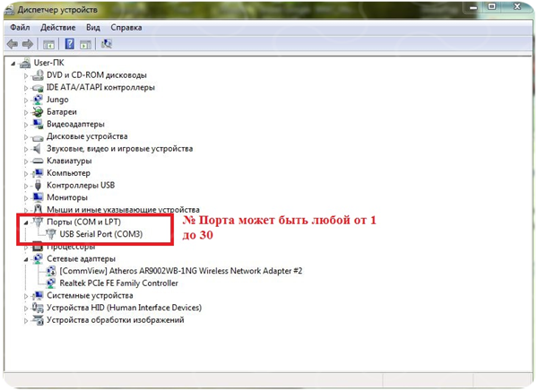Open the Help question mark icon
The width and height of the screenshot is (538, 392).
(x=70, y=44)
